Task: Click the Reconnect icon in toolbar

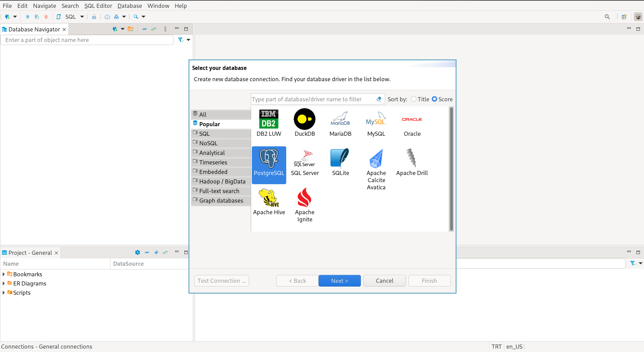Action: click(x=37, y=17)
